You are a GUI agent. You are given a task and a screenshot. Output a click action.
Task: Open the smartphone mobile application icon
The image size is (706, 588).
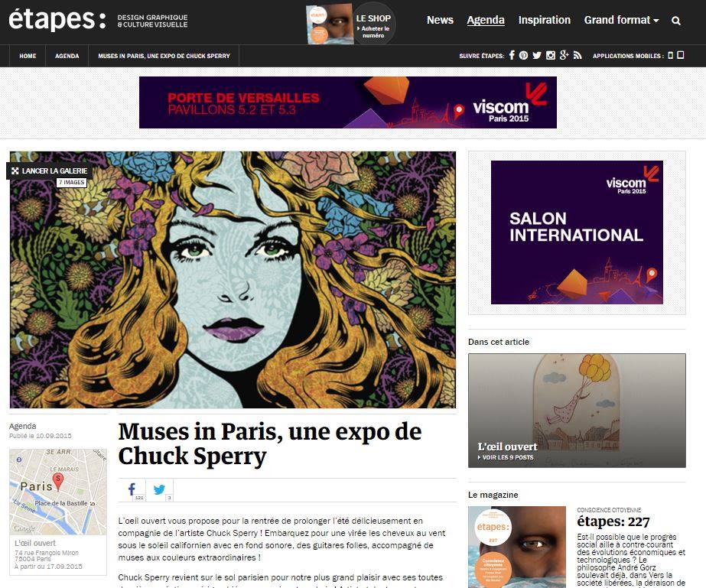(x=670, y=55)
